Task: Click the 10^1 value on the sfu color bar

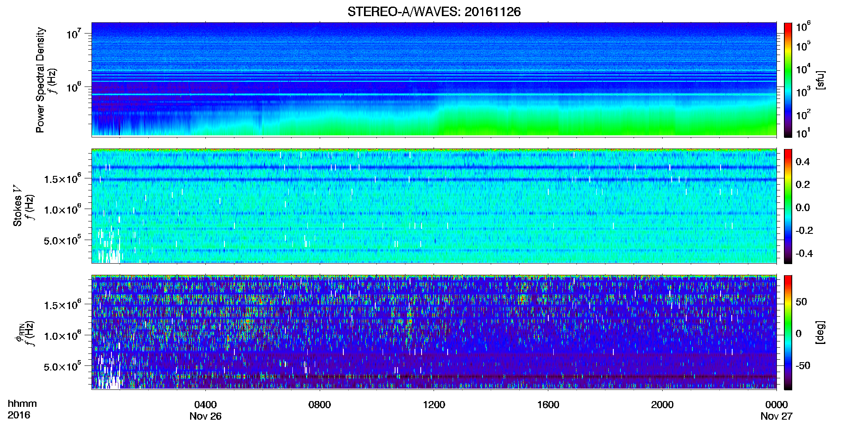Action: pyautogui.click(x=803, y=133)
